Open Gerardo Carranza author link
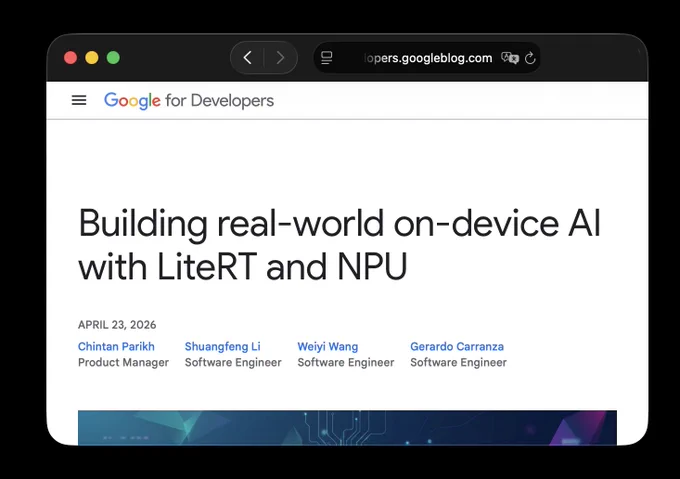The width and height of the screenshot is (680, 479). [457, 346]
